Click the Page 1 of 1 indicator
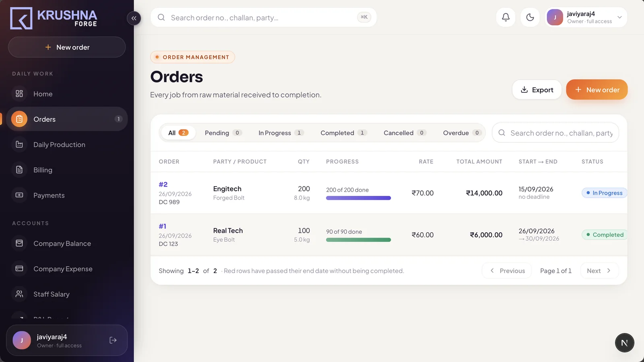 point(556,271)
